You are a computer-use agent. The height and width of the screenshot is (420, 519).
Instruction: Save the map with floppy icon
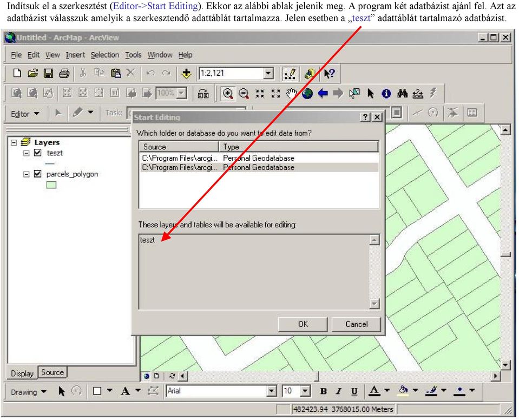click(48, 73)
